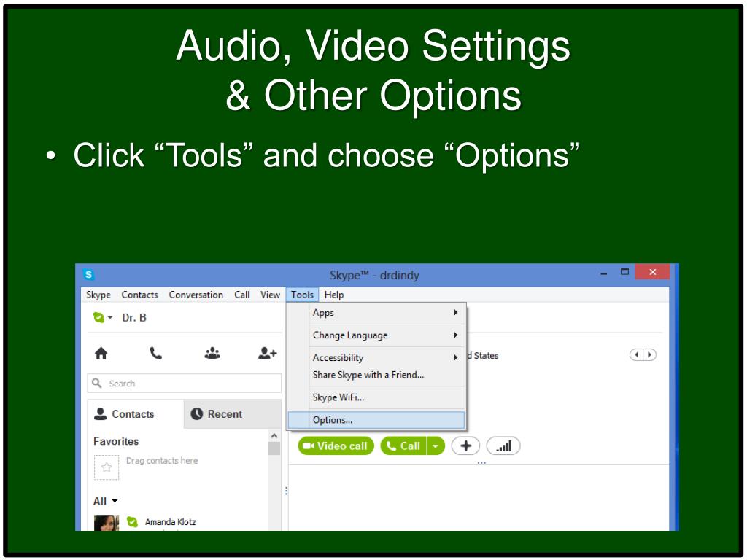Click Amanda Klotz's profile picture

click(107, 523)
